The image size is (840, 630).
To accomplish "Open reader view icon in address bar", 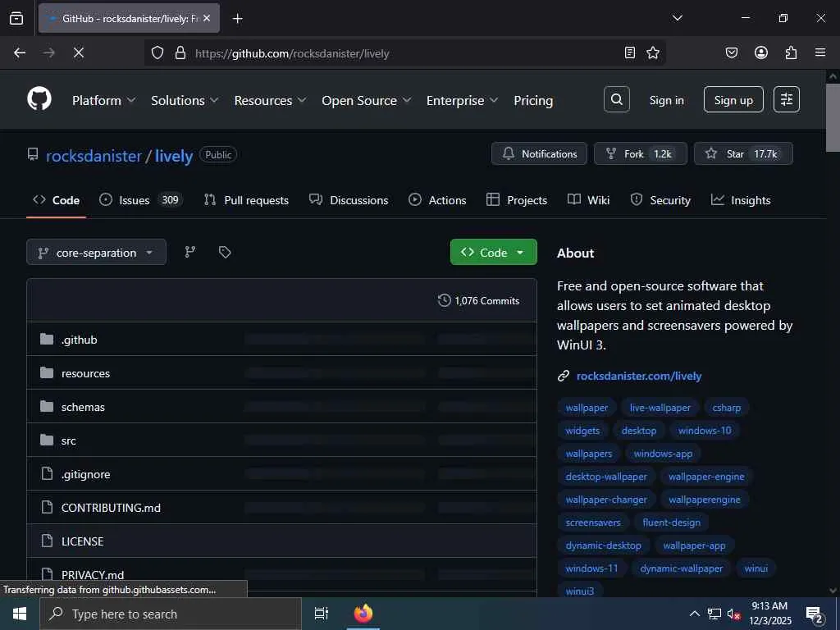I will (x=630, y=52).
